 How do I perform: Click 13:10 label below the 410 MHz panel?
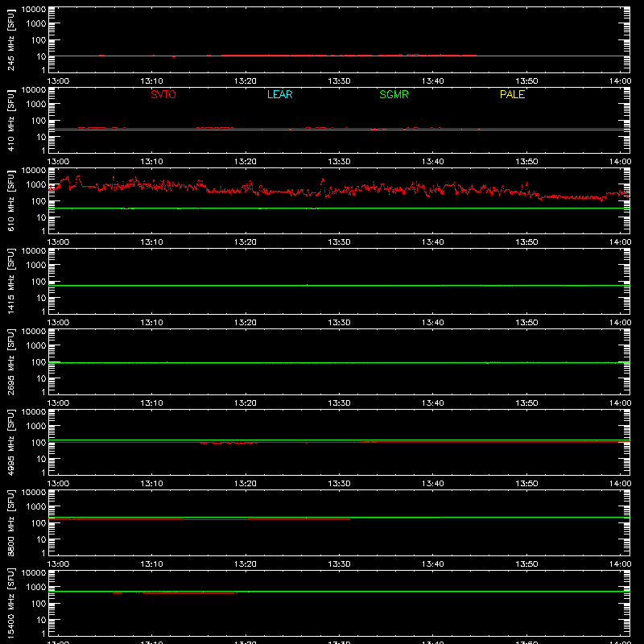151,162
